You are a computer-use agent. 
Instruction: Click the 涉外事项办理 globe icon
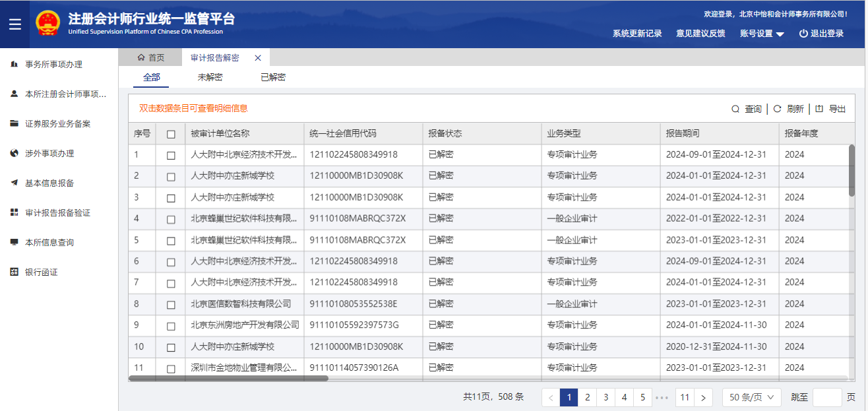pos(14,153)
